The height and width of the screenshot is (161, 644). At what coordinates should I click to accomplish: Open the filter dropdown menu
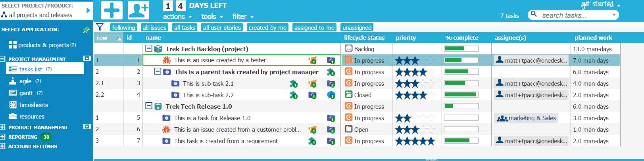243,16
